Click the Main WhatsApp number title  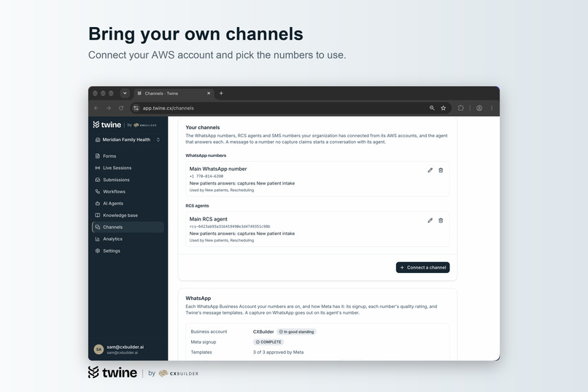[x=218, y=169]
